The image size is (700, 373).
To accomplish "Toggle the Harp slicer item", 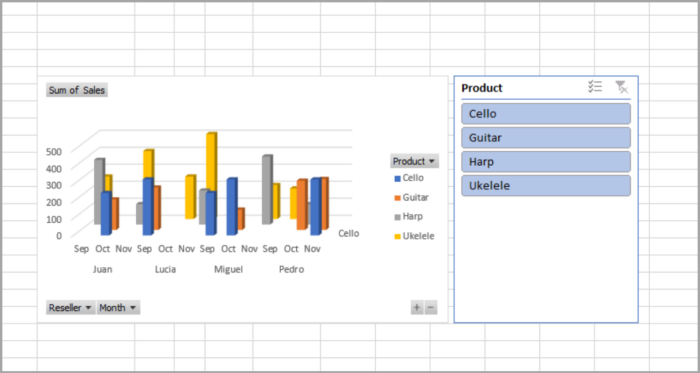I will (546, 162).
